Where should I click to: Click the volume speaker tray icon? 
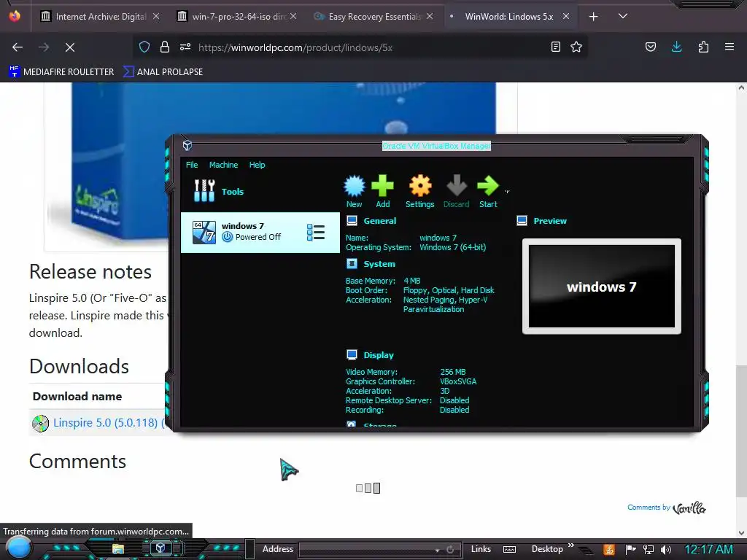pos(666,550)
